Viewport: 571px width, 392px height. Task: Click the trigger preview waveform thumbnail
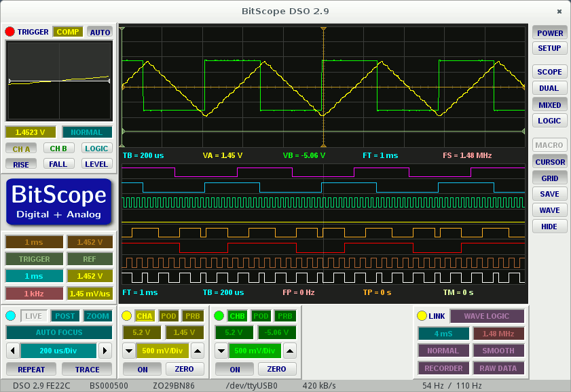[x=58, y=81]
